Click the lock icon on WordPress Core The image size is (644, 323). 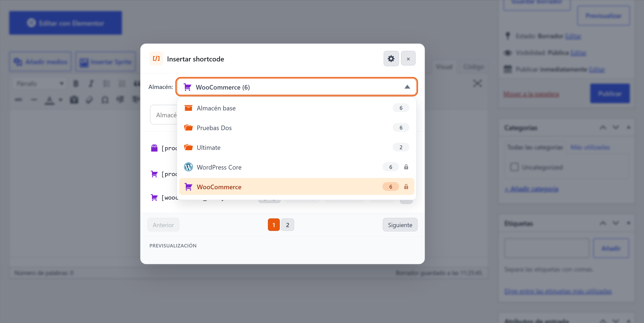click(406, 167)
